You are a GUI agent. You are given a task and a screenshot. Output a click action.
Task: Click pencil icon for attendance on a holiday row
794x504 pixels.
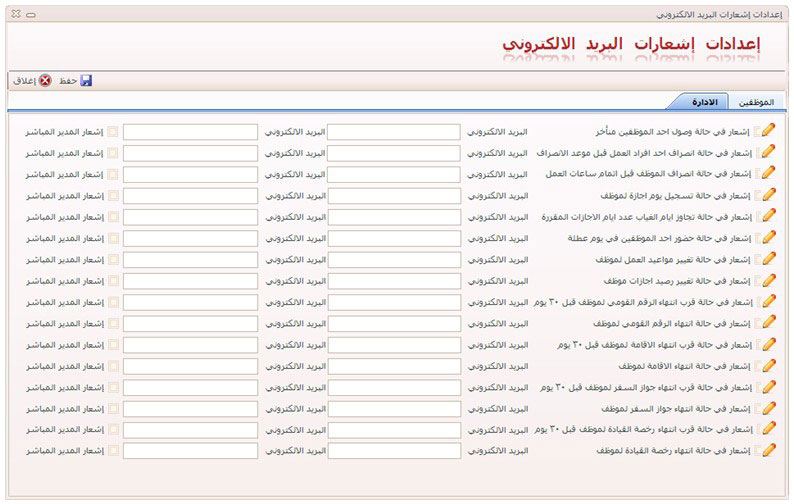click(x=769, y=237)
